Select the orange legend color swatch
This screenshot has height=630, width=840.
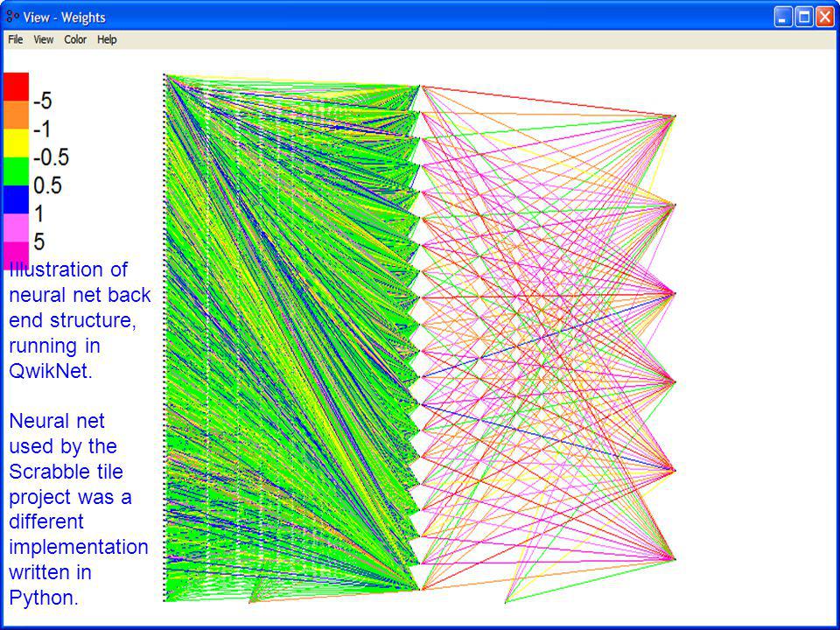pyautogui.click(x=16, y=115)
